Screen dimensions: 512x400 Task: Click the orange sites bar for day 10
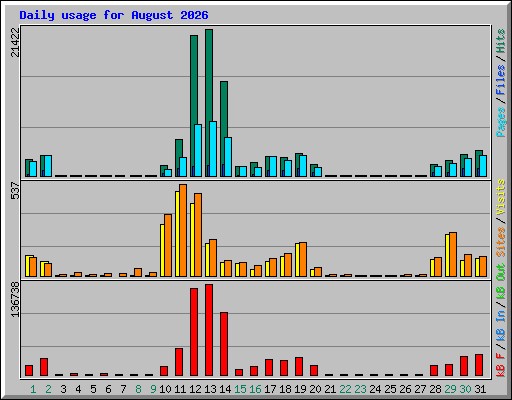coord(168,245)
